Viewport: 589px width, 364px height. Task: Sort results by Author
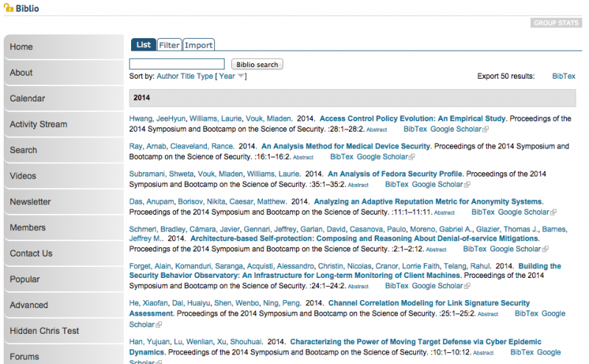(x=167, y=76)
